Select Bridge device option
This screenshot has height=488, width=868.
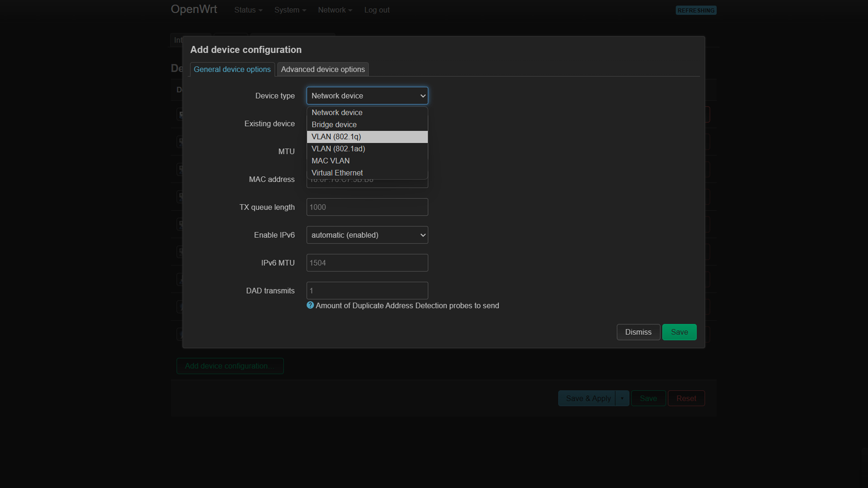click(x=367, y=125)
